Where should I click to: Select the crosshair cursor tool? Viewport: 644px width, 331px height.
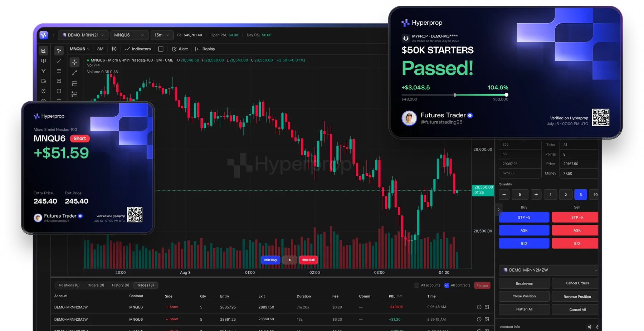pyautogui.click(x=74, y=62)
